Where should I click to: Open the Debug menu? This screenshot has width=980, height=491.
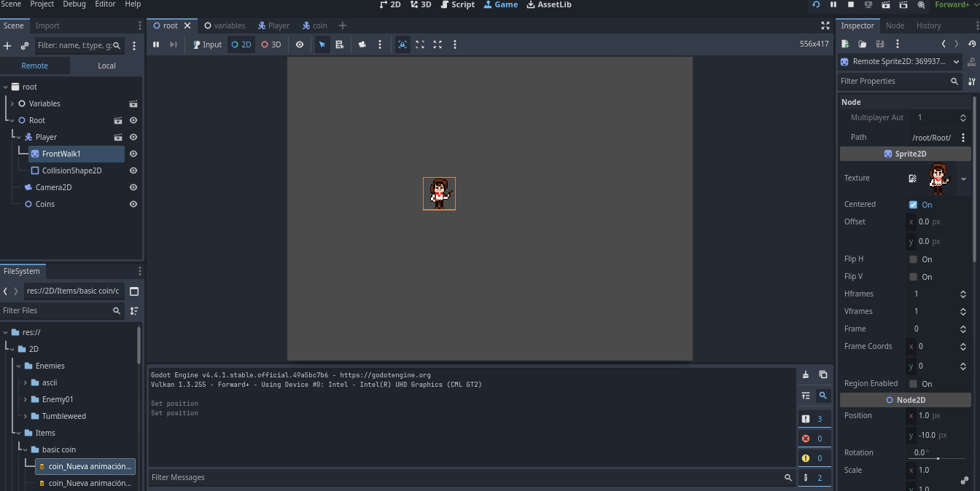[x=74, y=4]
